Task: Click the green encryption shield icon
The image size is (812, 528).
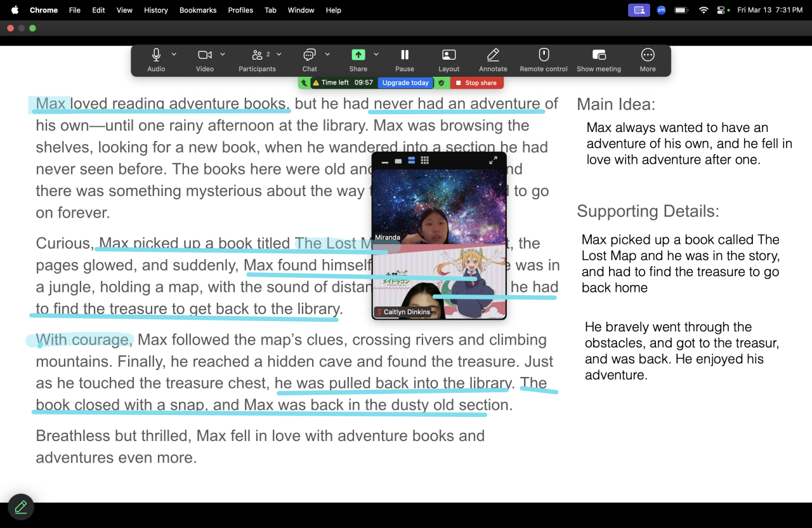Action: click(x=442, y=83)
